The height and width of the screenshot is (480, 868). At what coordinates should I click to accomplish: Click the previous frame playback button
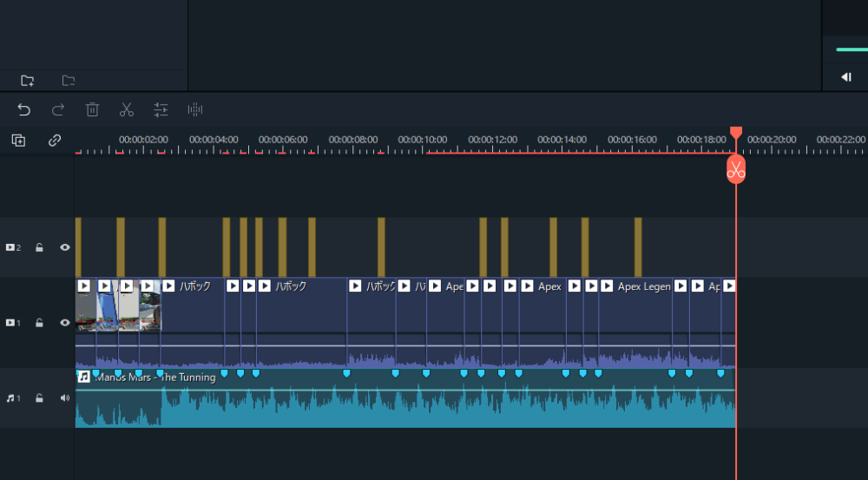coord(845,77)
